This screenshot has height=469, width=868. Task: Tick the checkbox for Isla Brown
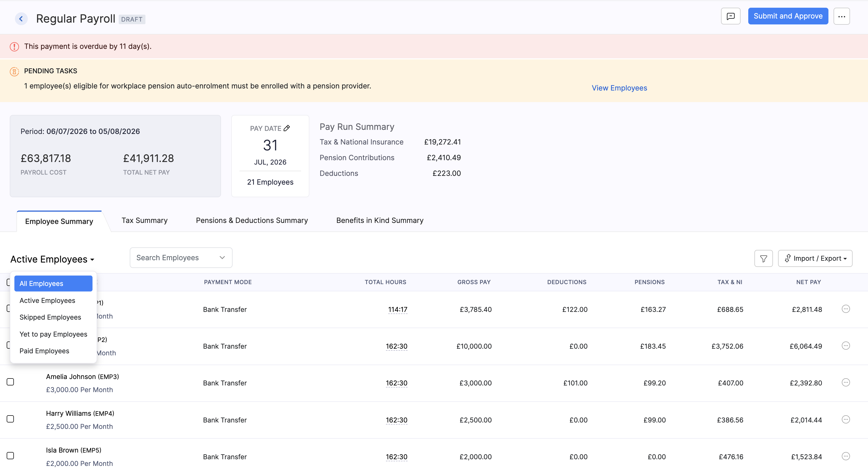point(11,456)
